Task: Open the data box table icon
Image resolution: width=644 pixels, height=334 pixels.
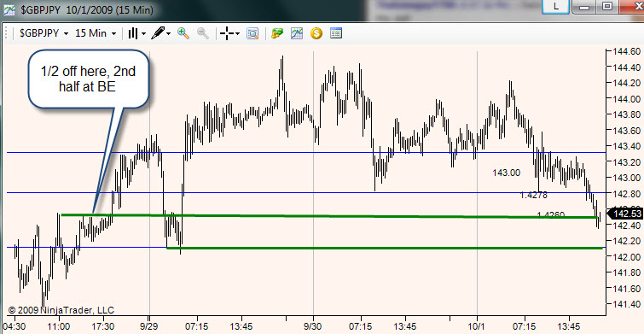Action: (336, 33)
